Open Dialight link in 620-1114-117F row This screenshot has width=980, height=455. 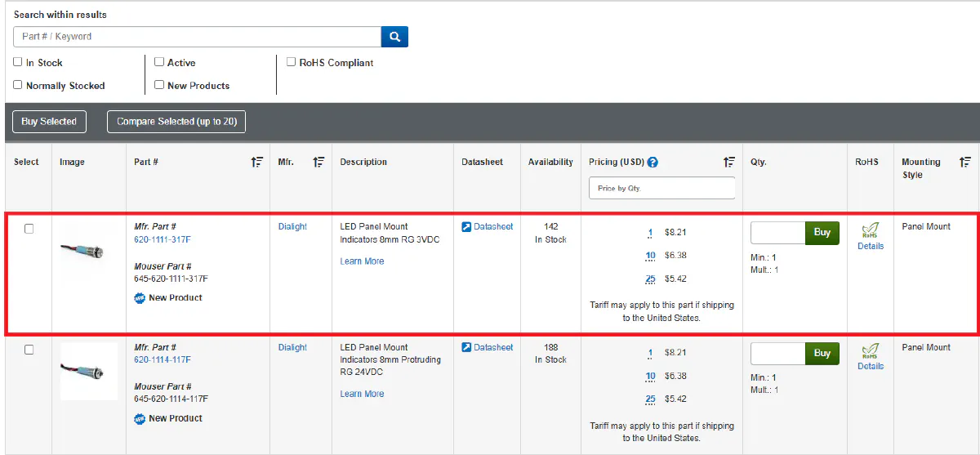click(292, 347)
